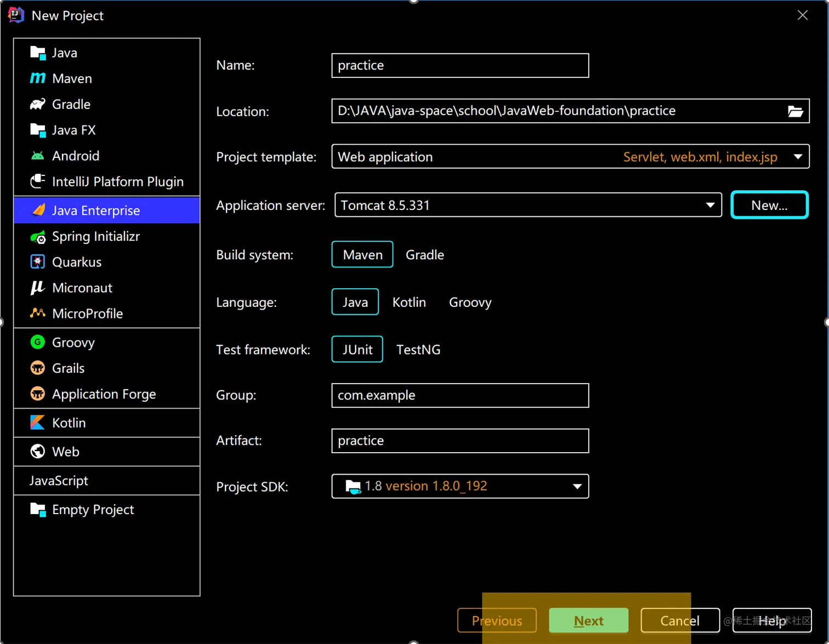Click Tomcat 8.5.331 server combo box

[x=528, y=205]
